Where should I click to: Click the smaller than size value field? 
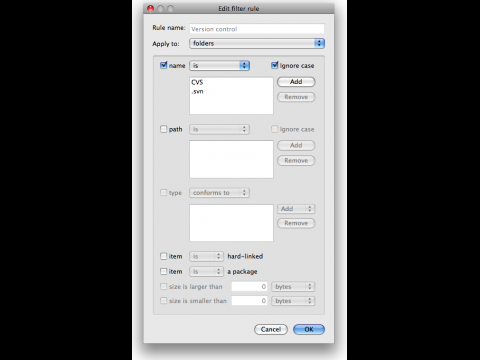249,301
